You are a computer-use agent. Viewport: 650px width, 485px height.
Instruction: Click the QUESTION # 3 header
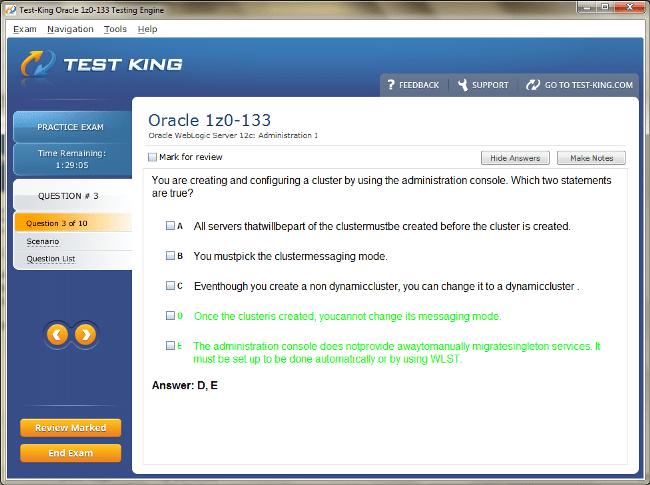coord(72,196)
